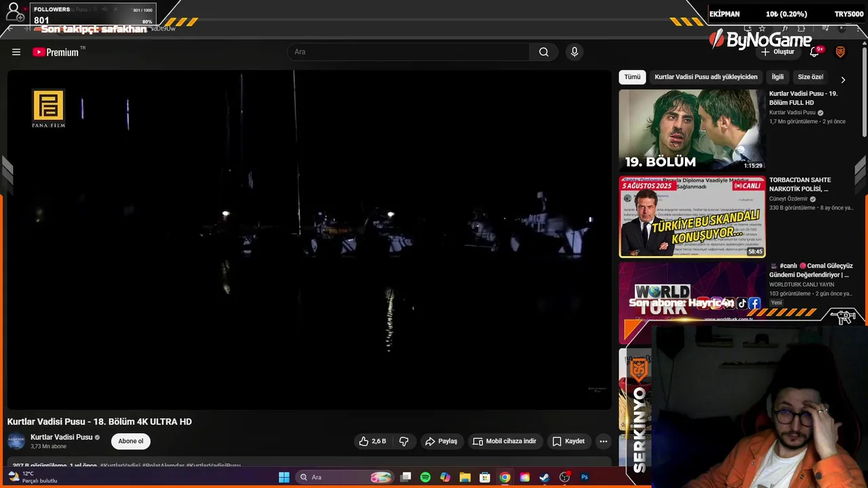The height and width of the screenshot is (488, 868).
Task: Open WorldTurk live stream thumbnail
Action: click(x=692, y=303)
